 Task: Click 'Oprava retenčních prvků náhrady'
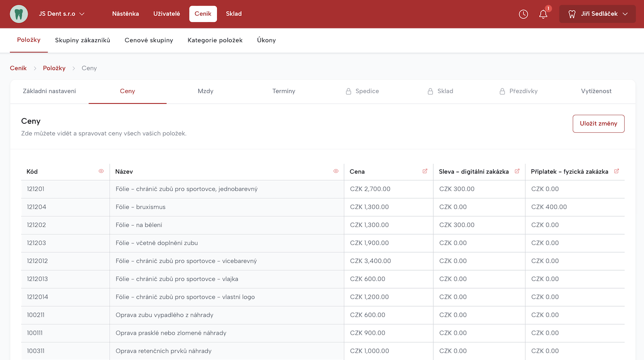[164, 351]
